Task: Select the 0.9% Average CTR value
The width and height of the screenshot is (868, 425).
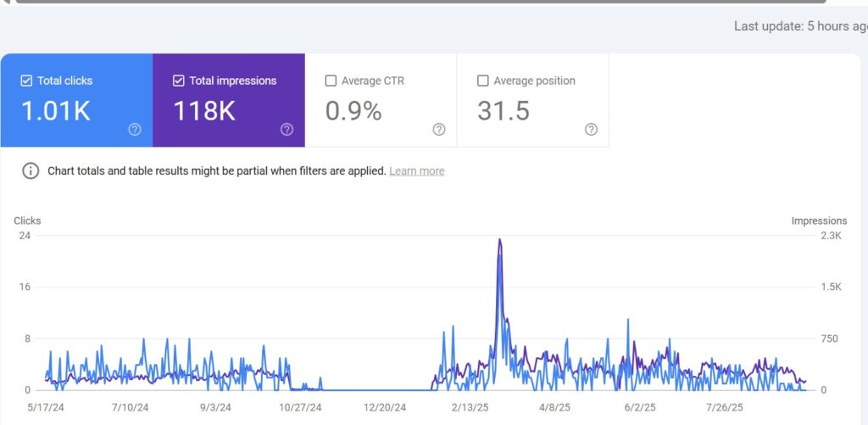Action: click(x=353, y=111)
